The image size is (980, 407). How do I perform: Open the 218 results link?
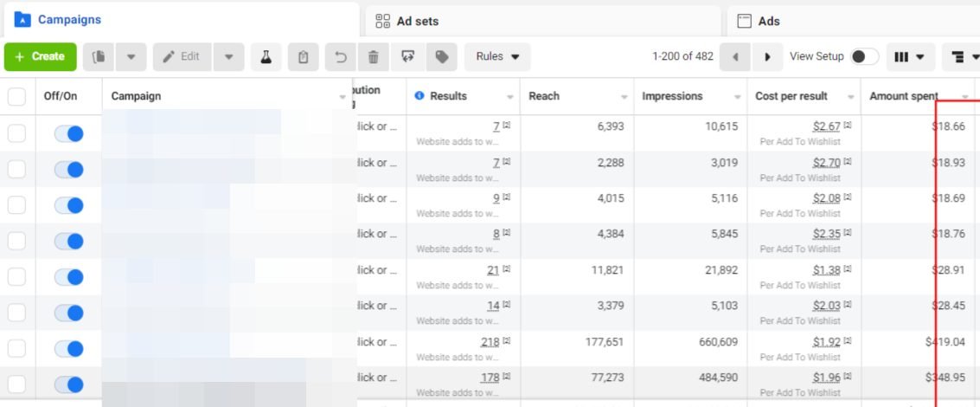point(490,342)
